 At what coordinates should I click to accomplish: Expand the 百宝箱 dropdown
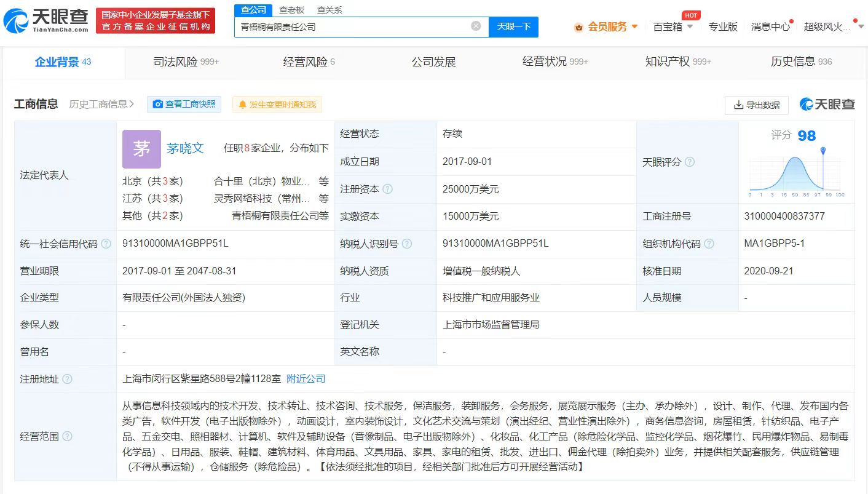(x=673, y=26)
